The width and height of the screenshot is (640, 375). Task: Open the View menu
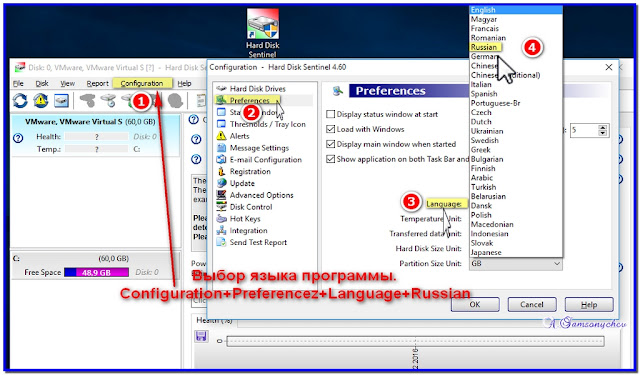tap(67, 83)
